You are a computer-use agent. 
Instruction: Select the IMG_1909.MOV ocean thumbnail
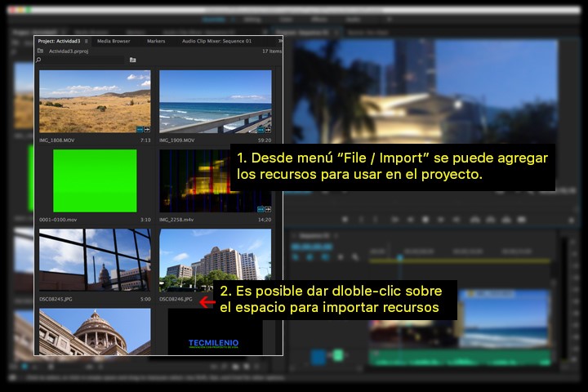point(216,101)
